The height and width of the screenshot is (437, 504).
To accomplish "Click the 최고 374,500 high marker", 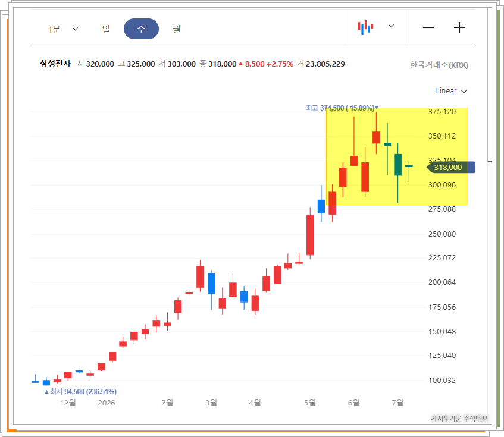I will (x=342, y=108).
